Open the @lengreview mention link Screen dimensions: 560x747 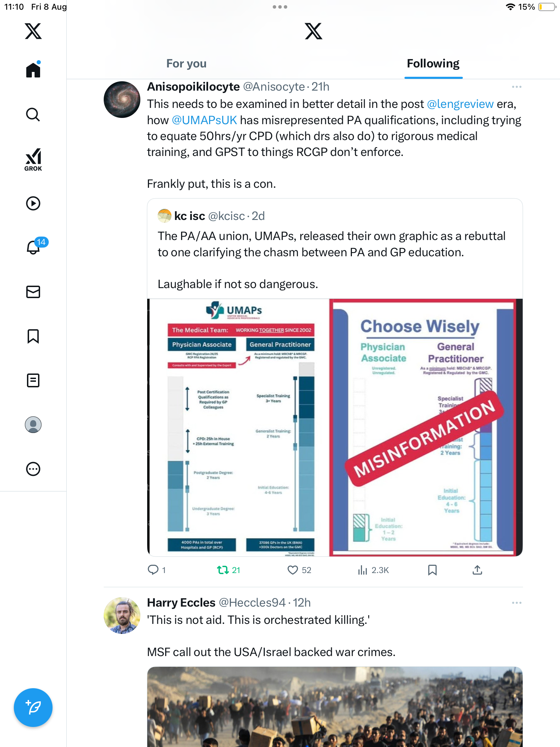pos(460,104)
